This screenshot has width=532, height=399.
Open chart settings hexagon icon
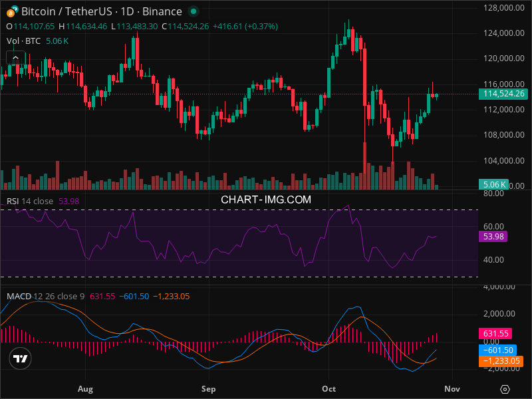click(x=505, y=389)
